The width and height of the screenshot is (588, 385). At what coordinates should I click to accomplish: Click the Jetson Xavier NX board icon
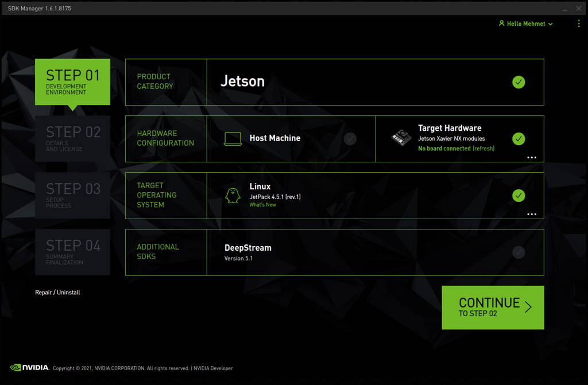(401, 138)
